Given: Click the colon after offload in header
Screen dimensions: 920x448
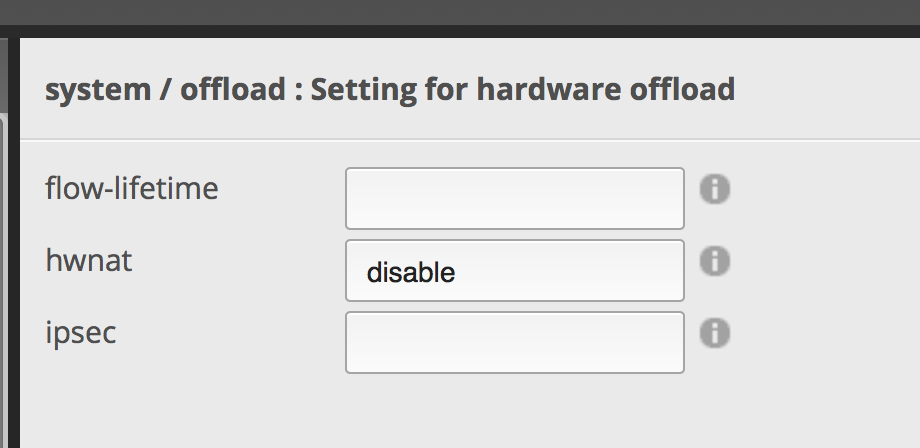Looking at the screenshot, I should [x=297, y=92].
